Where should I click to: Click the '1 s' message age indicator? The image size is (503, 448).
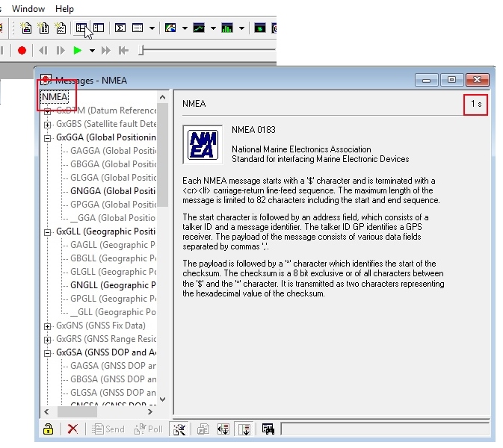(x=476, y=104)
